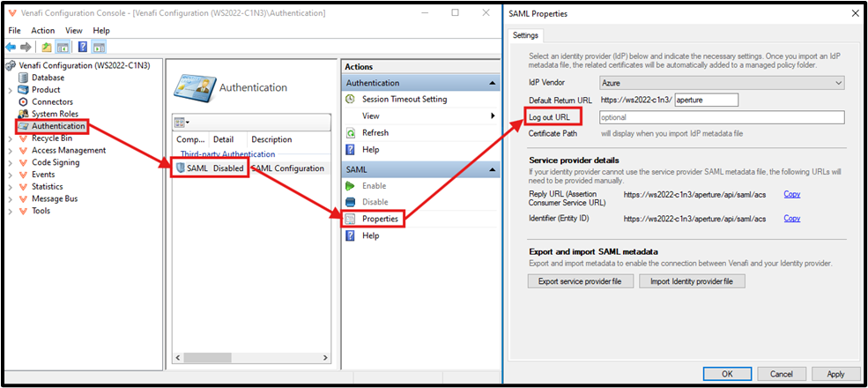
Task: Open the Action menu
Action: coord(42,30)
